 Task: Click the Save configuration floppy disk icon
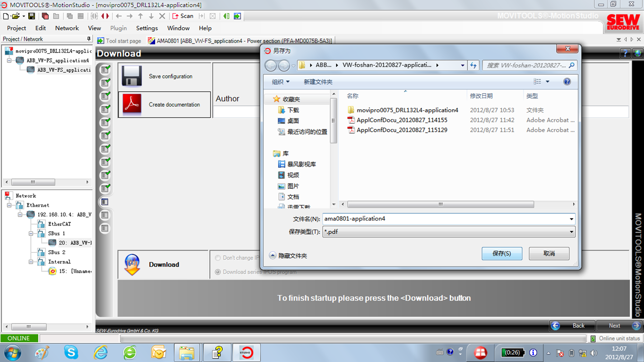[x=132, y=77]
